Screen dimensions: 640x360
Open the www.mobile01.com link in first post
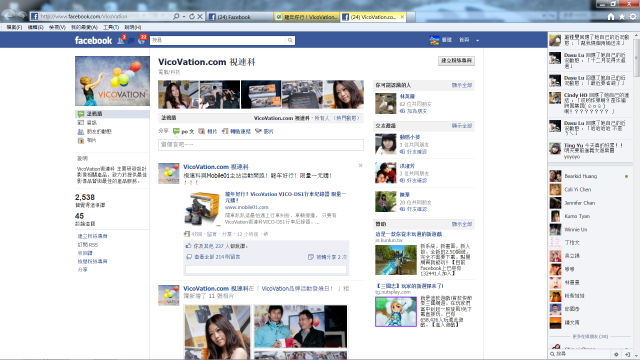click(x=247, y=207)
